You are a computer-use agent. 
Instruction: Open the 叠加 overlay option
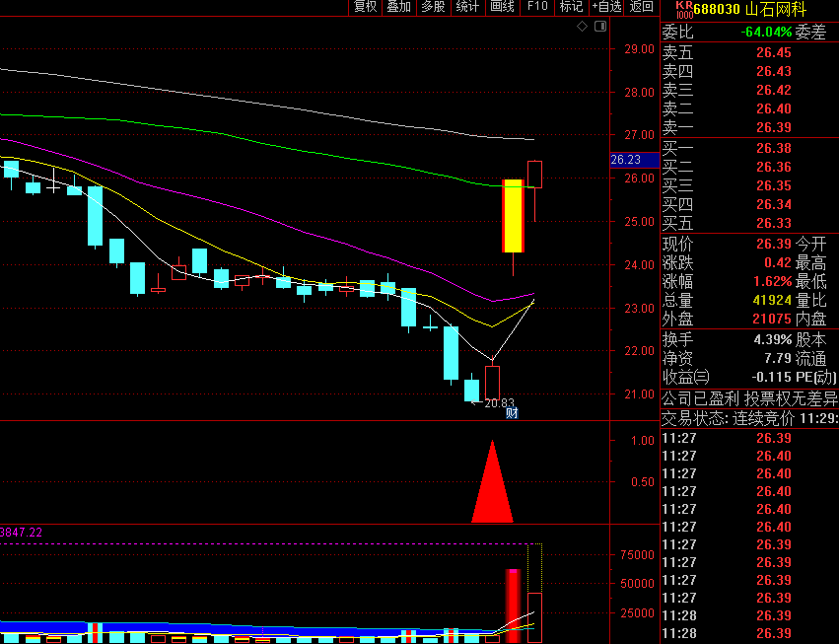(x=399, y=7)
